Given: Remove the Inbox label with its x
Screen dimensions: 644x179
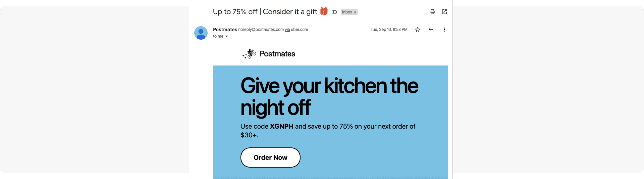Looking at the screenshot, I should [355, 12].
